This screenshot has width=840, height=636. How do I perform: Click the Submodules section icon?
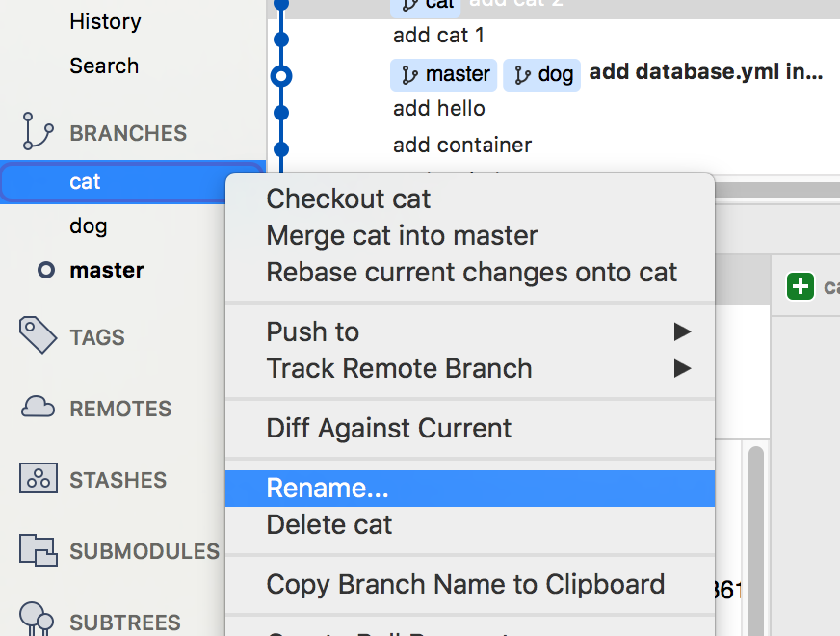(x=38, y=550)
